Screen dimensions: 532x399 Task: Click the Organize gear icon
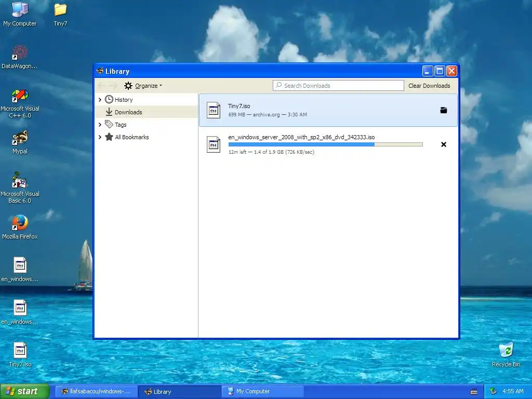coord(128,86)
